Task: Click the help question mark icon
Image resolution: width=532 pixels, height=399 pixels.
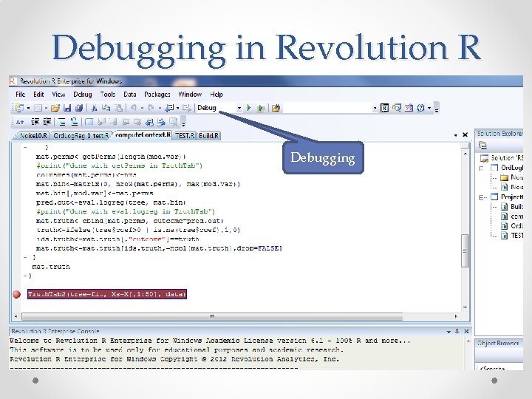Action: [x=420, y=108]
